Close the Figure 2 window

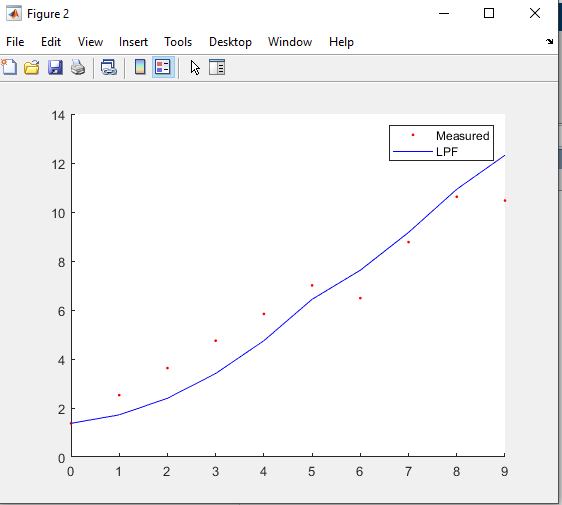point(535,14)
